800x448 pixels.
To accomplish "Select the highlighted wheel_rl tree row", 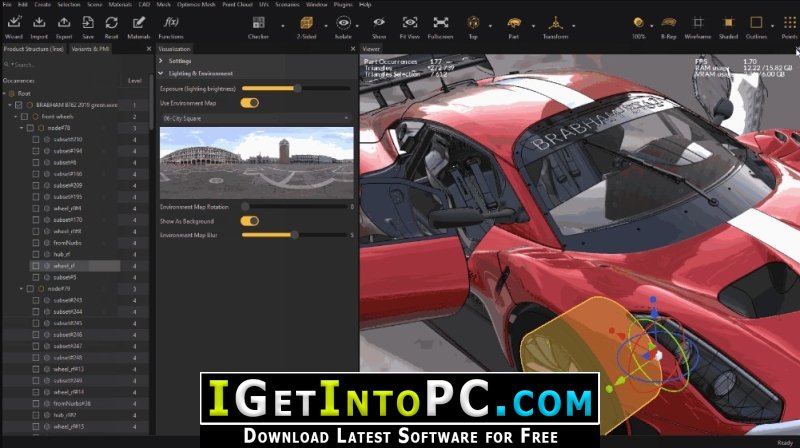I will click(75, 266).
